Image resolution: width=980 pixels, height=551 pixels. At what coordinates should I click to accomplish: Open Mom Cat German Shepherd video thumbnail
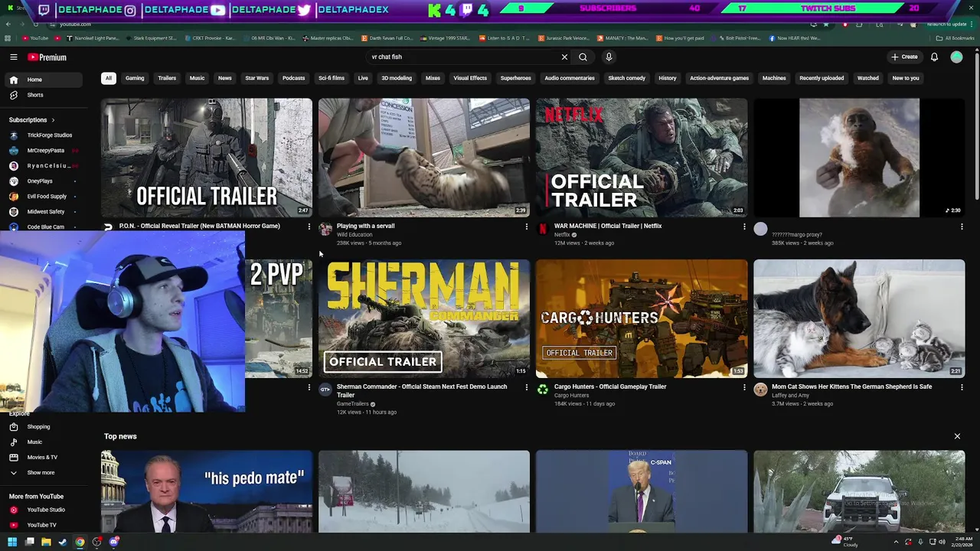(859, 318)
